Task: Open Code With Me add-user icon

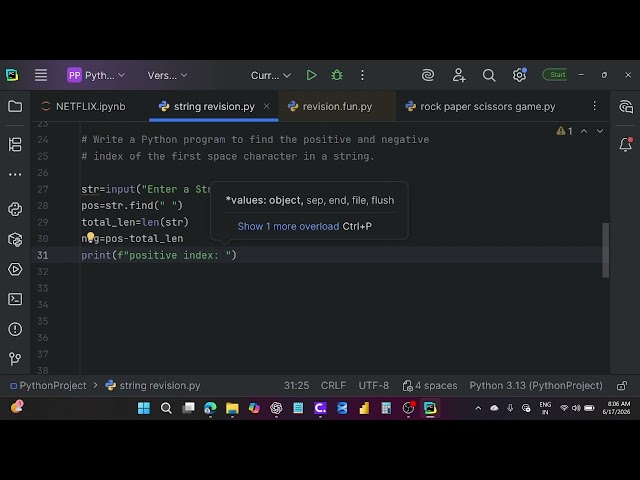Action: pos(459,75)
